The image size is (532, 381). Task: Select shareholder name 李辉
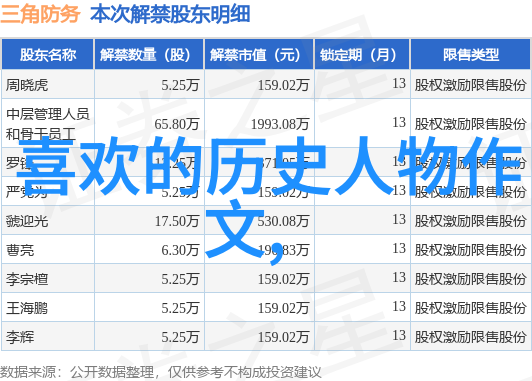pos(20,337)
